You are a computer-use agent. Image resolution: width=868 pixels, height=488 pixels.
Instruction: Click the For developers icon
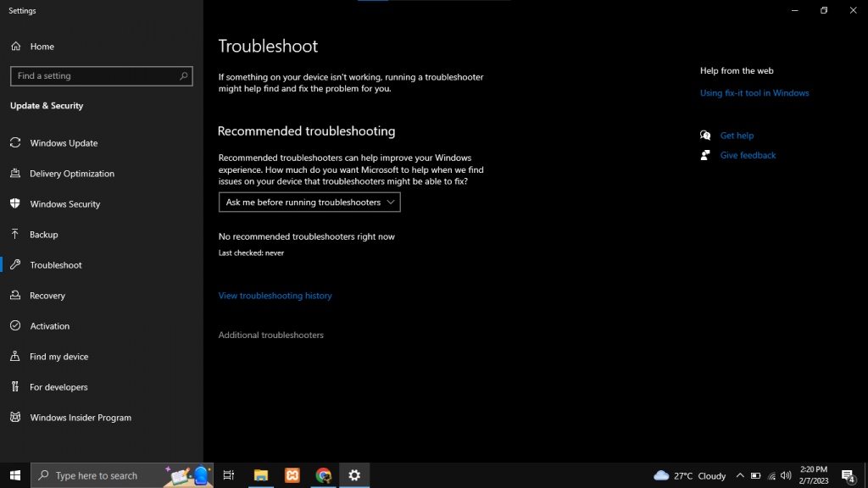pos(15,386)
